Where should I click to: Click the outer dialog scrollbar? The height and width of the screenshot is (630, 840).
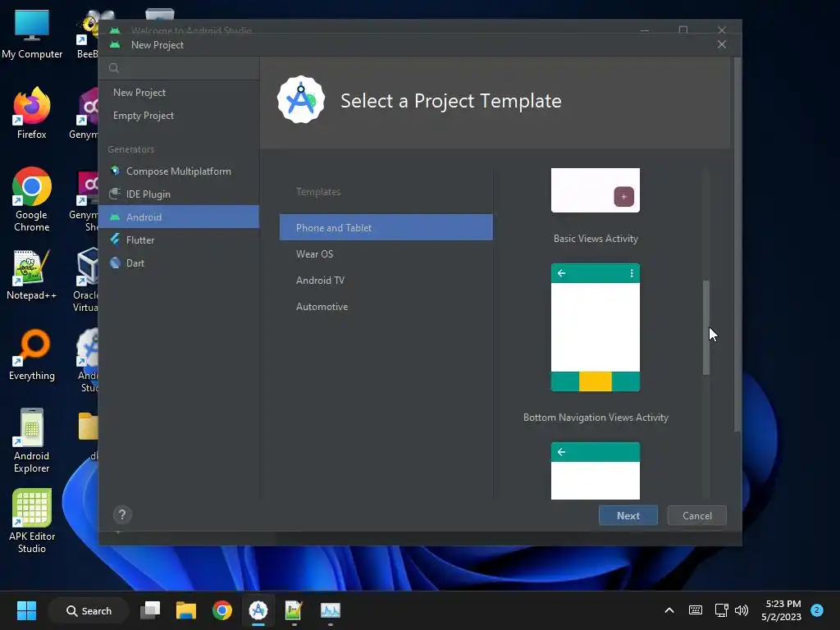[737, 244]
